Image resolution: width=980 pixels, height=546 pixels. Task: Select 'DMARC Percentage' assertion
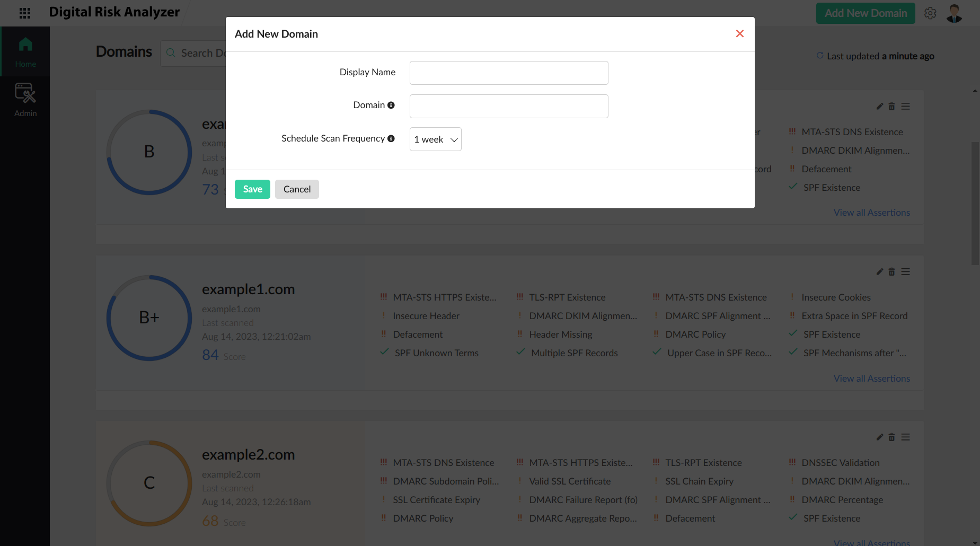842,500
